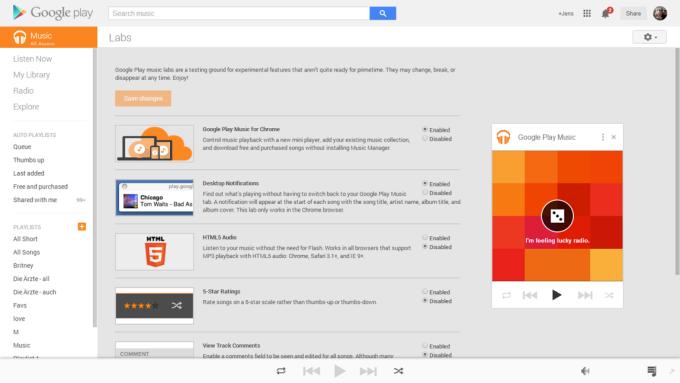Skip to next track in bottom bar
Viewport: 680px width, 383px height.
point(368,371)
